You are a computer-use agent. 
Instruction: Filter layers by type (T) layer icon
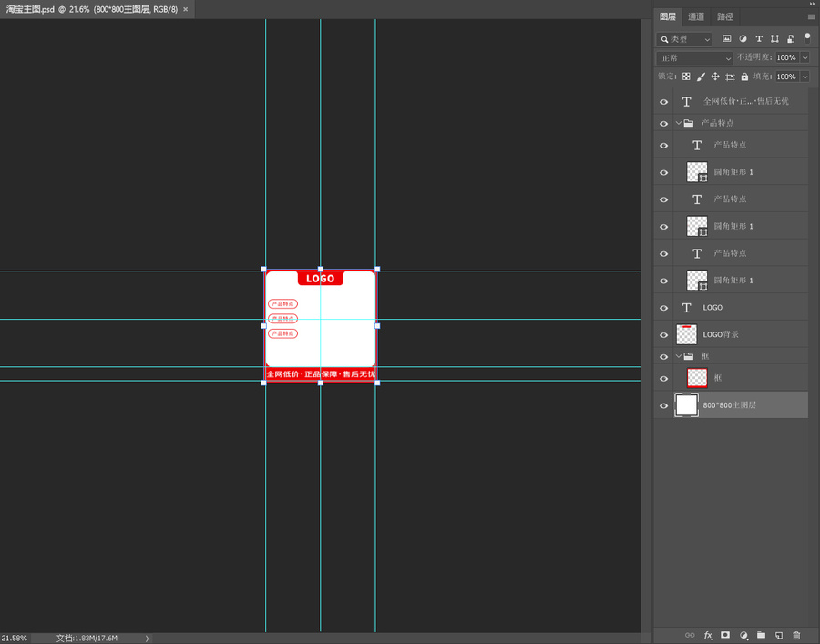click(759, 38)
